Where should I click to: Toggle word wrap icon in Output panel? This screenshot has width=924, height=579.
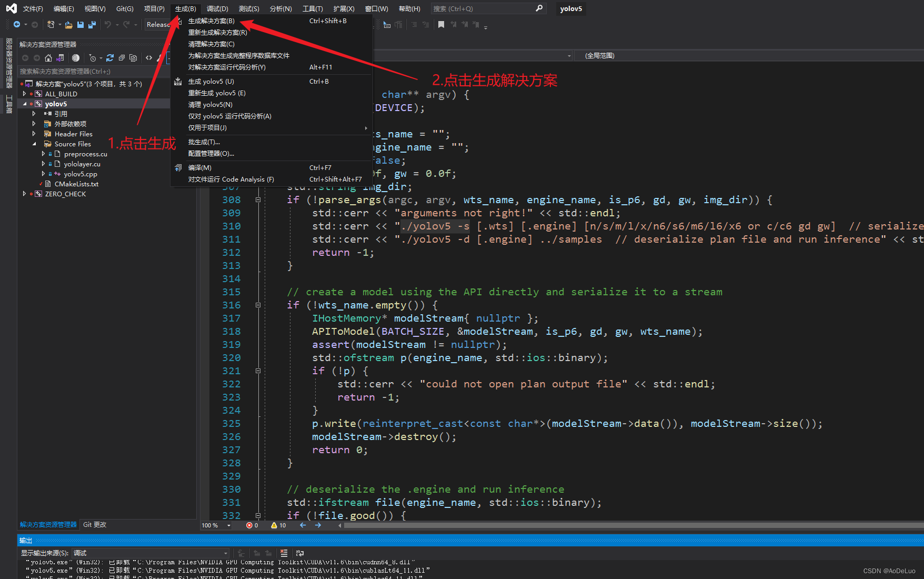point(300,553)
